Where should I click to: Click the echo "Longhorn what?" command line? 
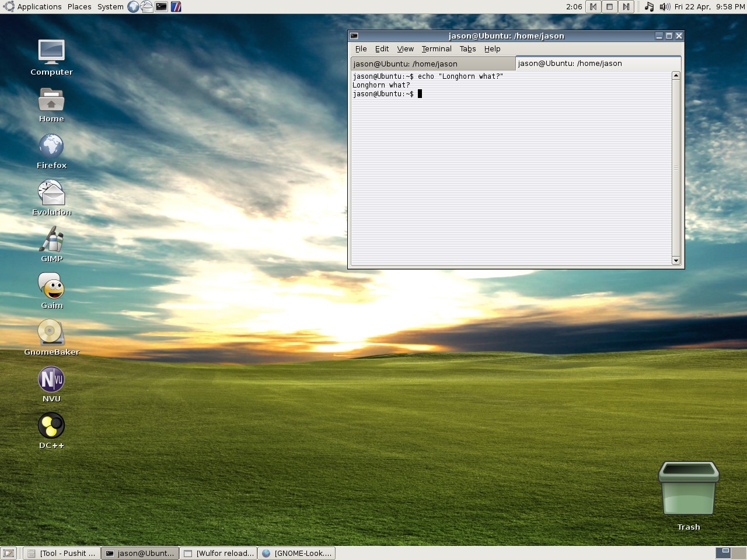pyautogui.click(x=428, y=76)
